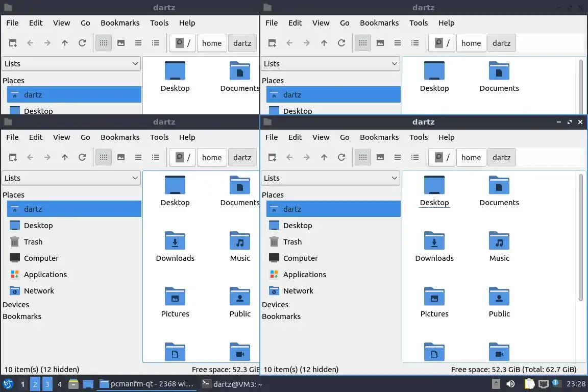
Task: Open File menu in bottom-right window
Action: (x=272, y=137)
